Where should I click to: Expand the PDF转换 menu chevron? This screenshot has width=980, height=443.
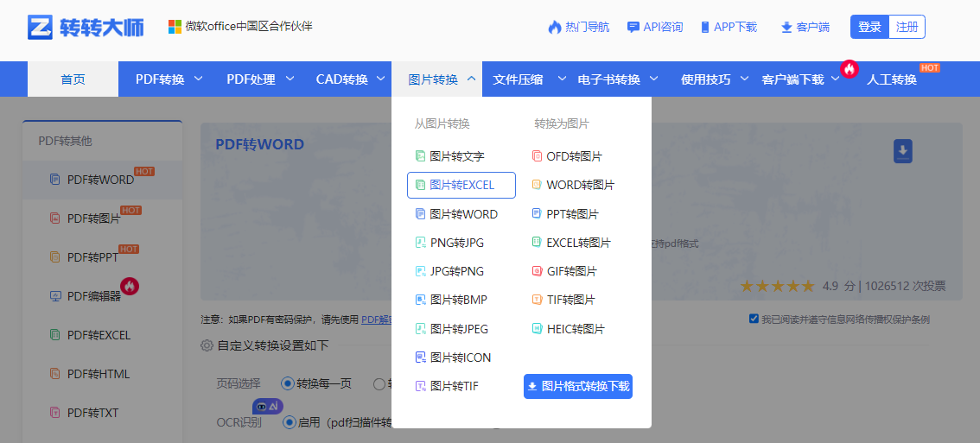pos(199,79)
